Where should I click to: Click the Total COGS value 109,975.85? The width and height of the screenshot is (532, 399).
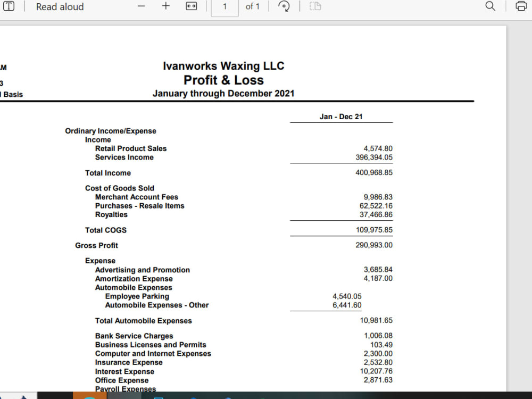(374, 230)
